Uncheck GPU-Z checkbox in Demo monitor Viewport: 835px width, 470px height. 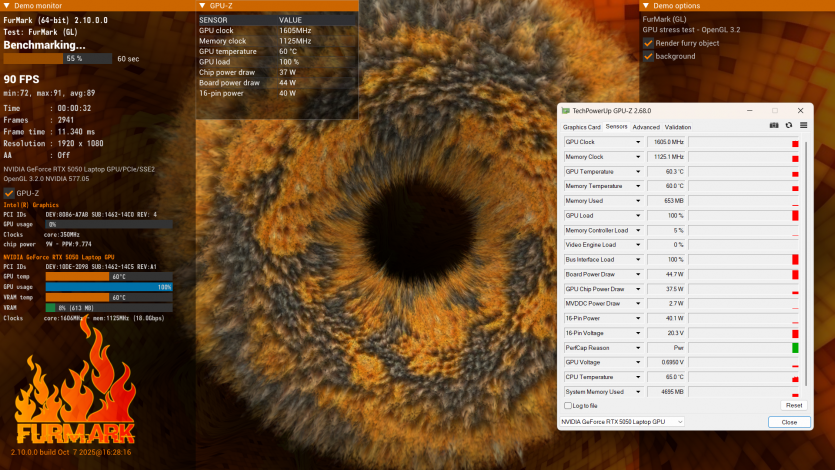pos(9,193)
